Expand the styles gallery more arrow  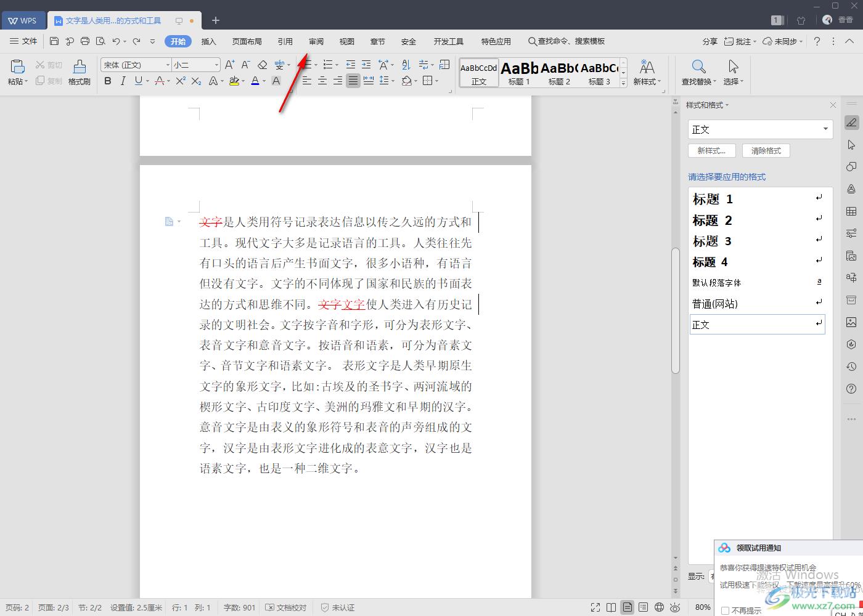(623, 83)
